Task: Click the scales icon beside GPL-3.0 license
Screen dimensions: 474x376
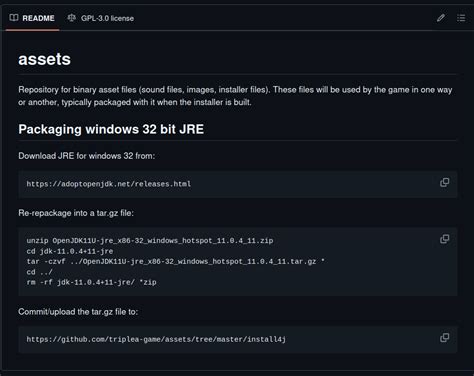Action: click(x=72, y=18)
